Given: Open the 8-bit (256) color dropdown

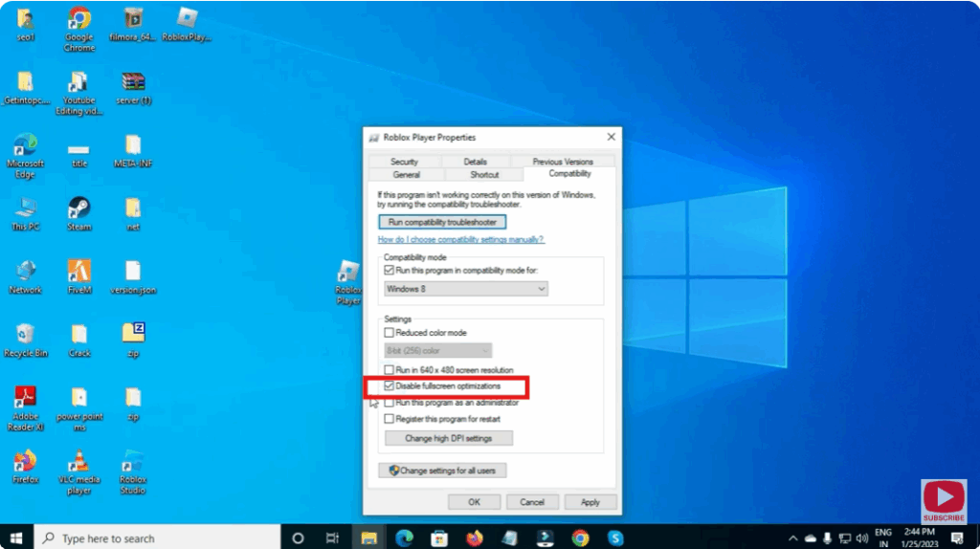Looking at the screenshot, I should point(437,351).
